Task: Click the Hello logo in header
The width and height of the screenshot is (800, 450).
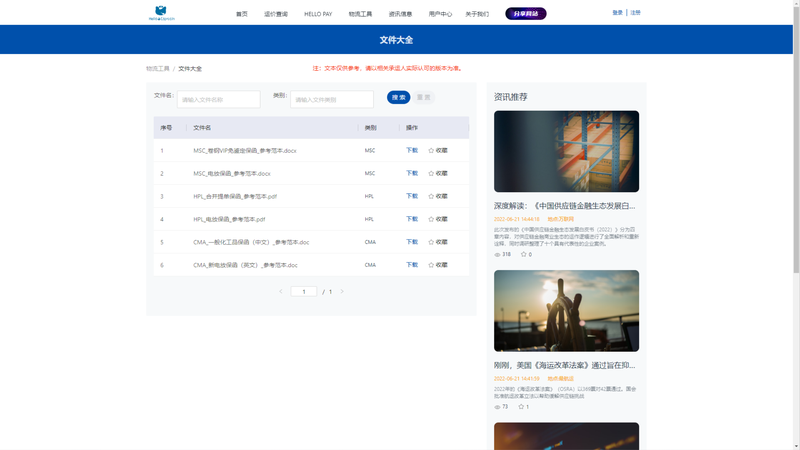Action: point(161,13)
